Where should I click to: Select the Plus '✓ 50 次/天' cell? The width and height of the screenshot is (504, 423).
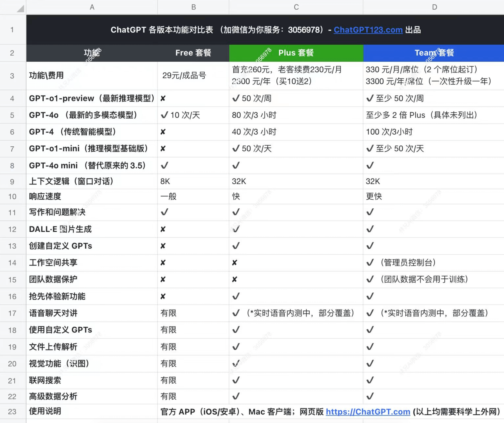tap(296, 149)
